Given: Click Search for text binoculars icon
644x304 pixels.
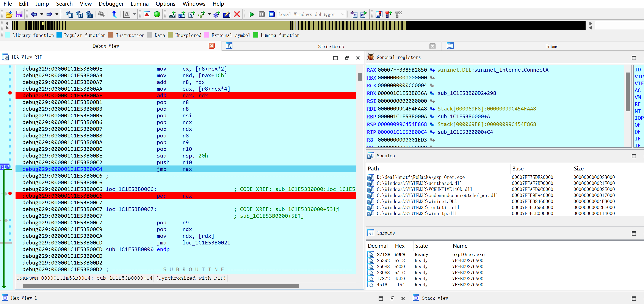Looking at the screenshot, I should tap(79, 14).
